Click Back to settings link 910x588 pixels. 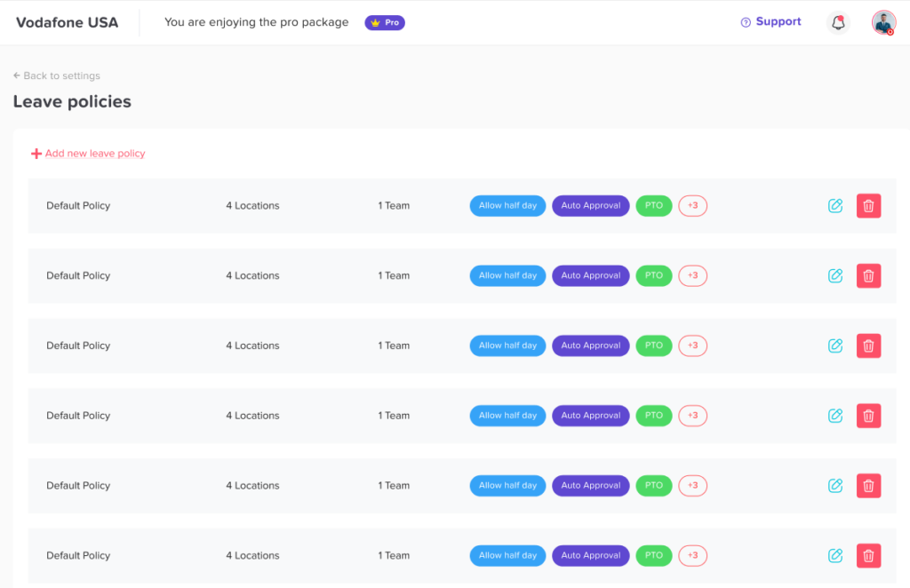click(57, 76)
